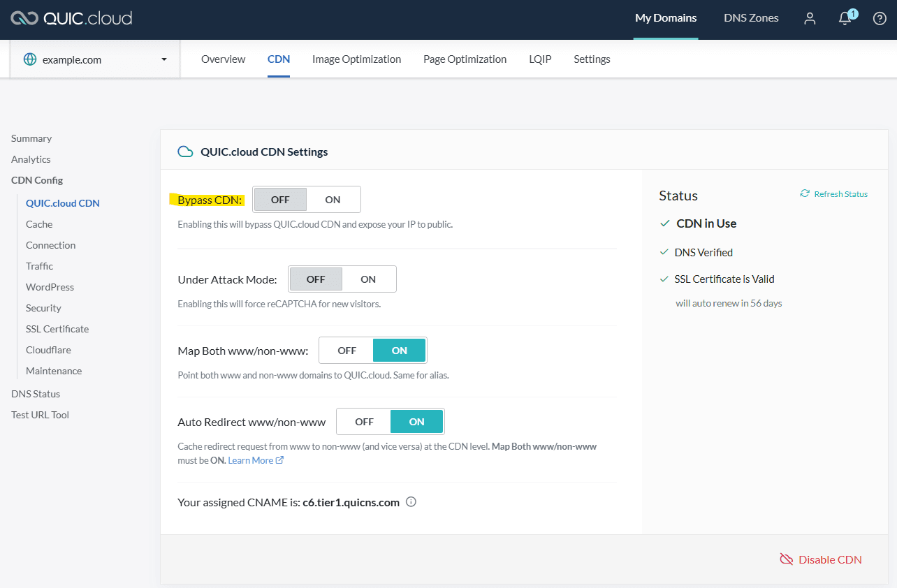
Task: Switch to the Overview tab
Action: [x=223, y=59]
